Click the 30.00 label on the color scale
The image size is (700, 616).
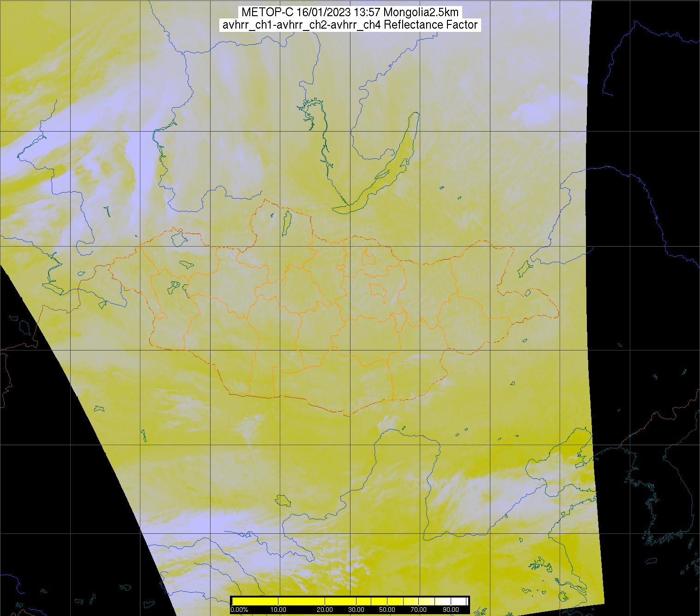point(356,610)
